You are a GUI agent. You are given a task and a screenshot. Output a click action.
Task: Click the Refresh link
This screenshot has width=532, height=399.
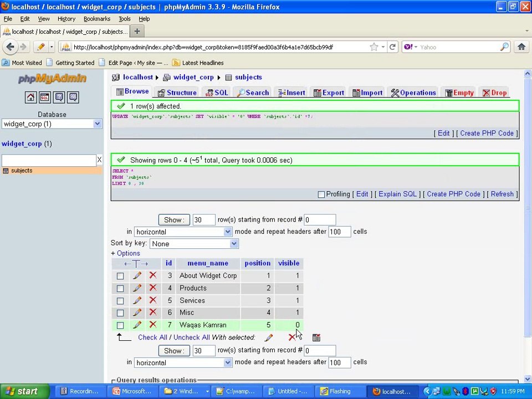tap(502, 194)
